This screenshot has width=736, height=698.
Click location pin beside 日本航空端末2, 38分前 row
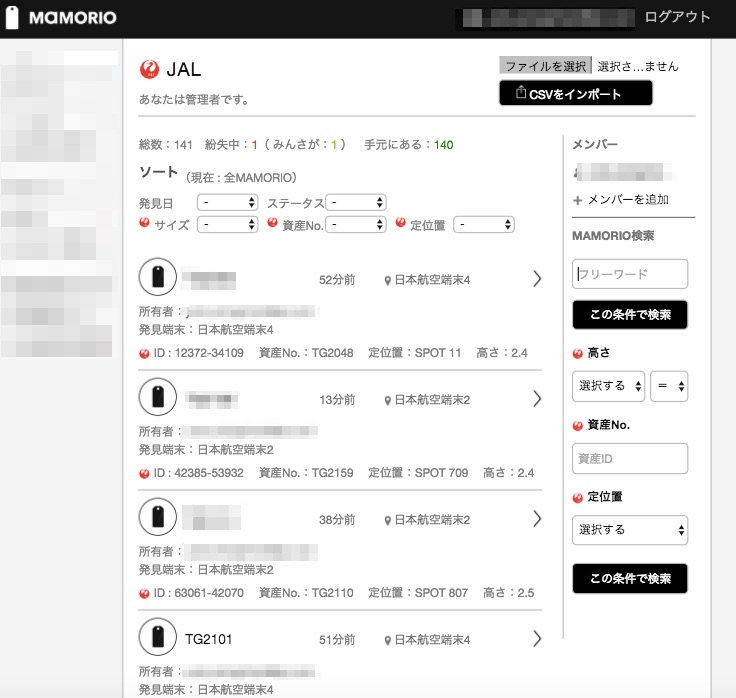click(388, 520)
